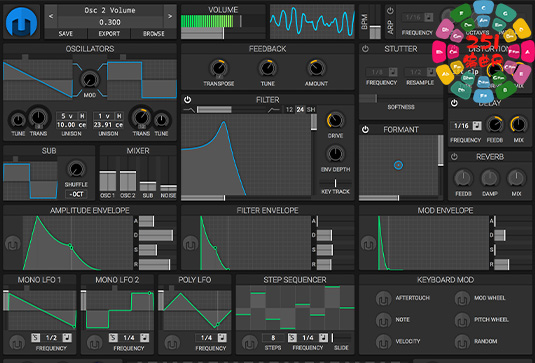Screen dimensions: 535x363
Task: Enable the REVERB power button
Action: [454, 157]
